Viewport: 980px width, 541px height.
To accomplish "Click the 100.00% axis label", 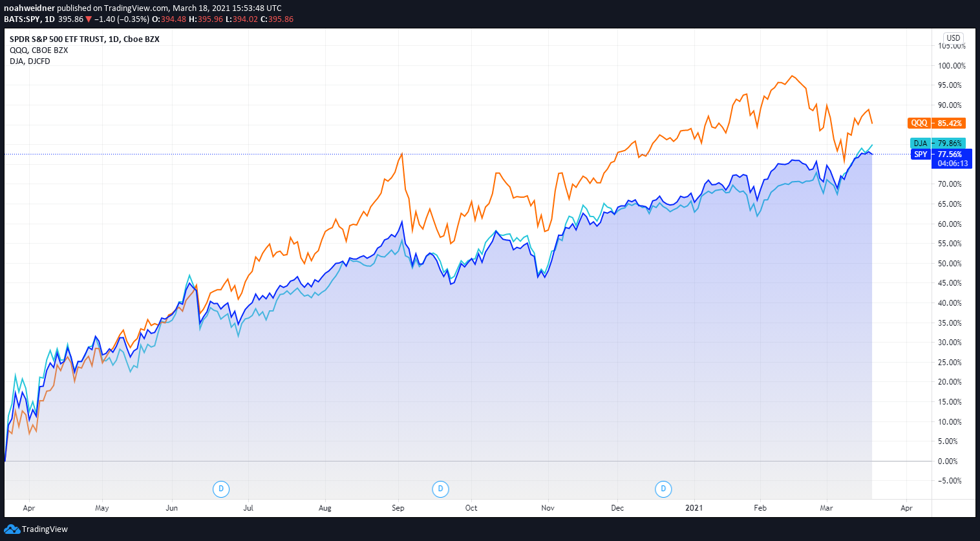I will click(x=952, y=66).
